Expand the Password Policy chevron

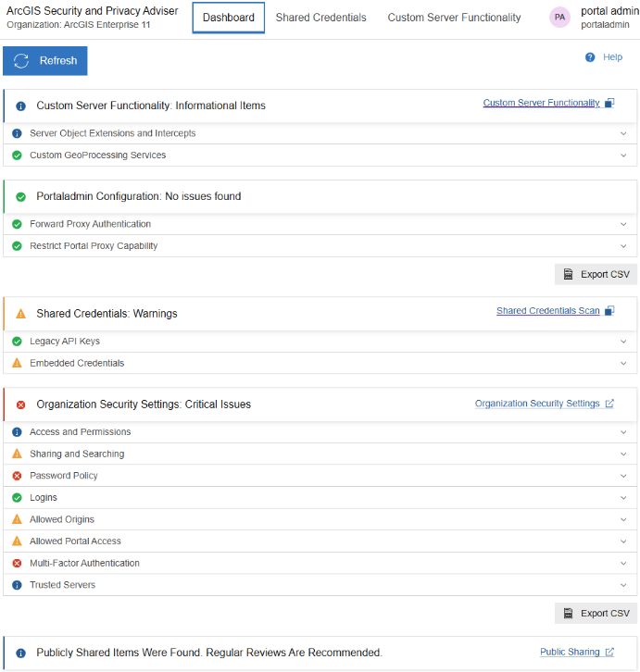click(623, 476)
